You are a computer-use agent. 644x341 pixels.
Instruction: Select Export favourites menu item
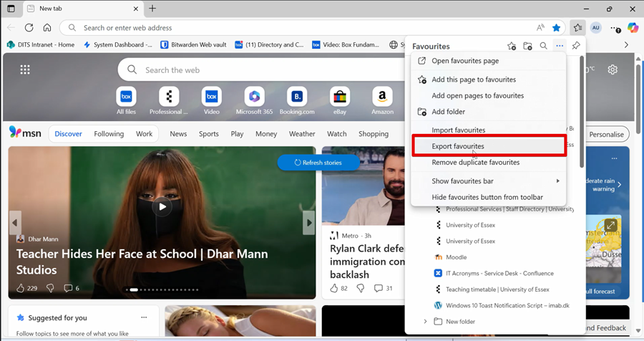click(458, 146)
